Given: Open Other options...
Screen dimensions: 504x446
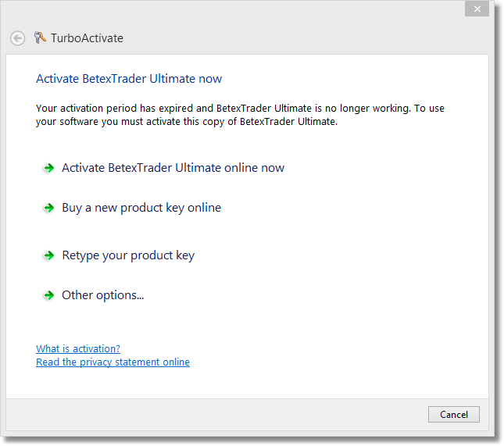Looking at the screenshot, I should [x=103, y=295].
